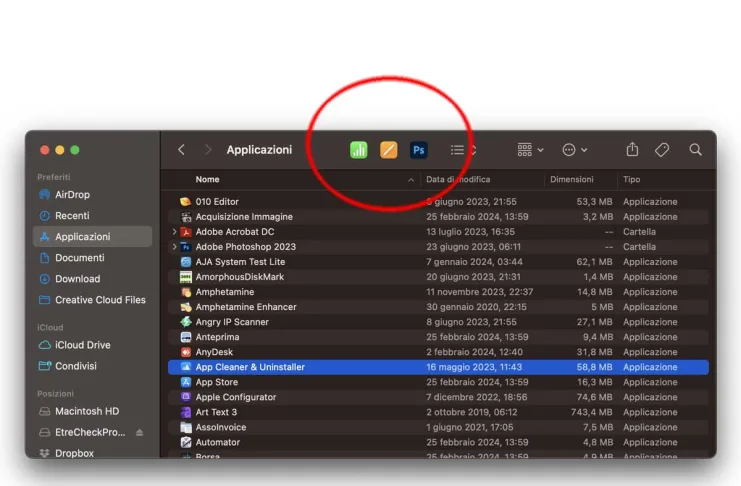This screenshot has width=741, height=486.
Task: Eject the EtreCheckPro volume
Action: tap(139, 432)
